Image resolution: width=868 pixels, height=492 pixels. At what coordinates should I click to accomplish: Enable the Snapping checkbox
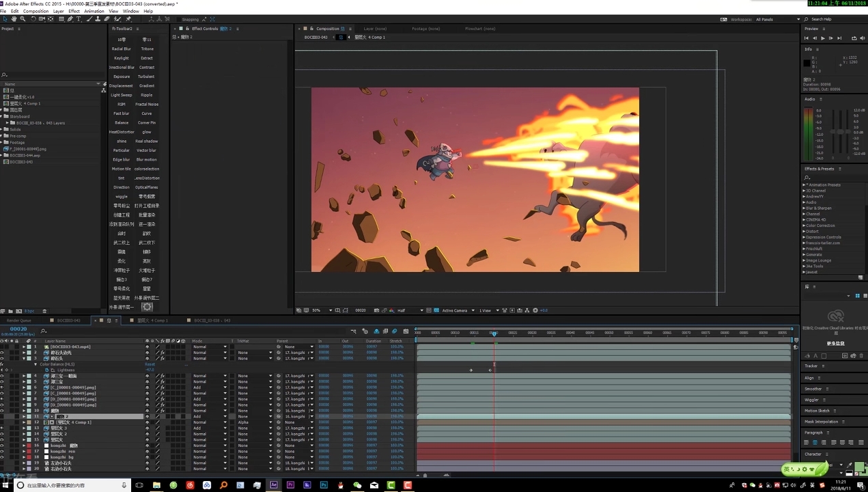tap(179, 19)
